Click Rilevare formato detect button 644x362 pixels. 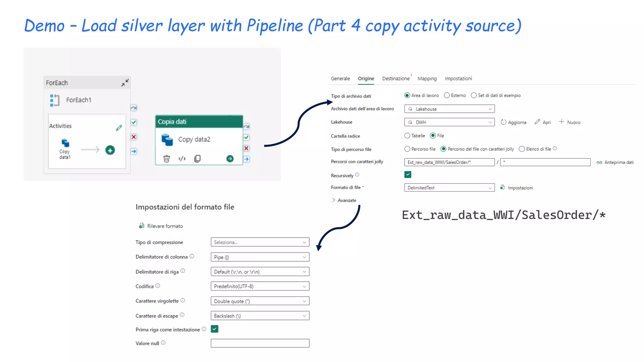click(161, 226)
